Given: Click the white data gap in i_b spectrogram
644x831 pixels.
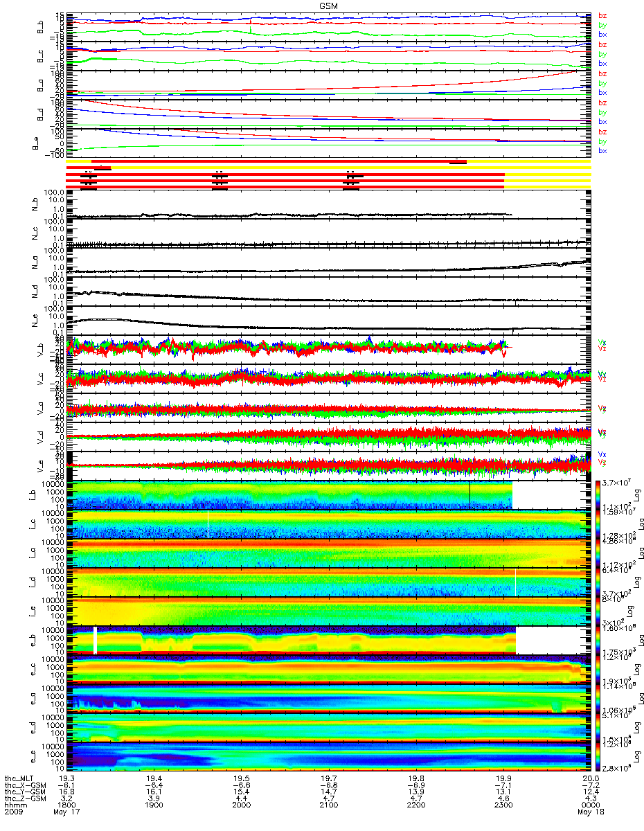Looking at the screenshot, I should [x=551, y=495].
